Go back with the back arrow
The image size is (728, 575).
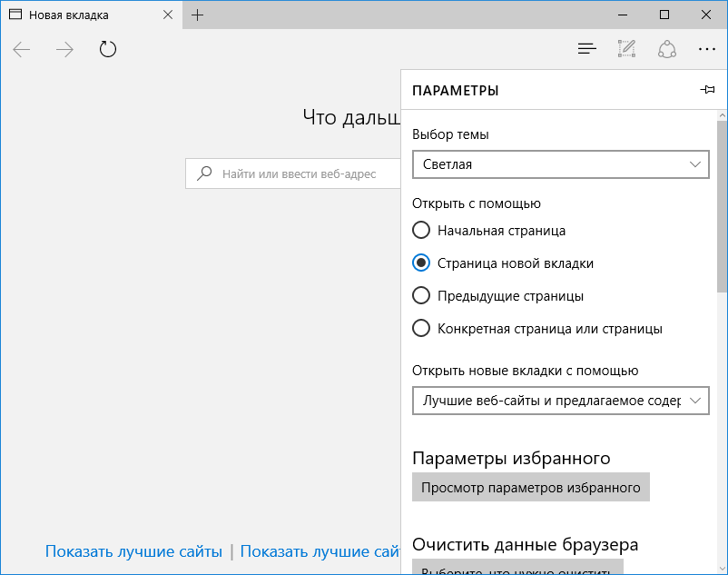click(22, 49)
